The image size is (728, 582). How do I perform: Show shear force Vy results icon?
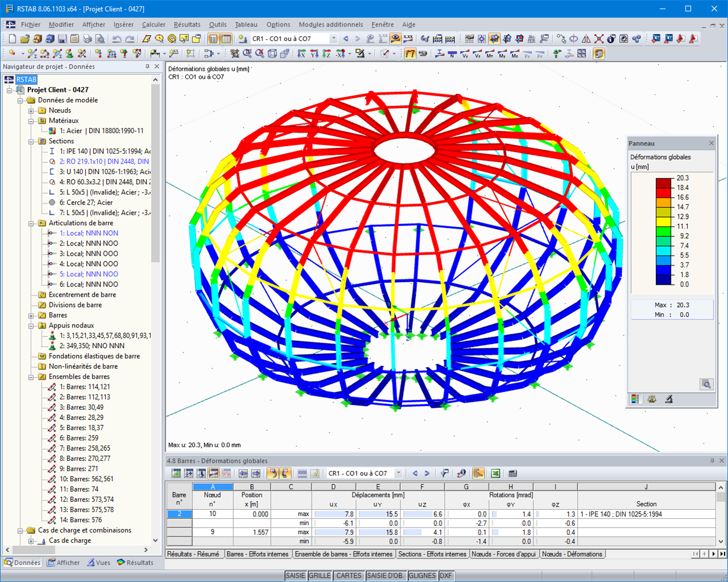point(465,53)
